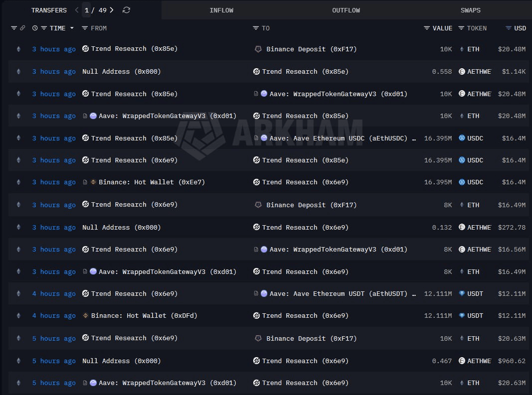Click the filter icon next to VALUE
The height and width of the screenshot is (395, 532).
coord(426,28)
